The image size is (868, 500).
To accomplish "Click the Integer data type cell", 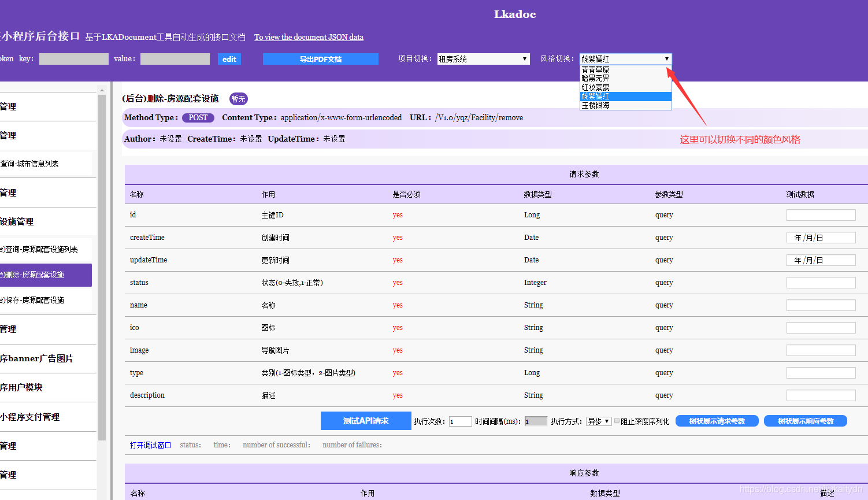I will (x=535, y=283).
